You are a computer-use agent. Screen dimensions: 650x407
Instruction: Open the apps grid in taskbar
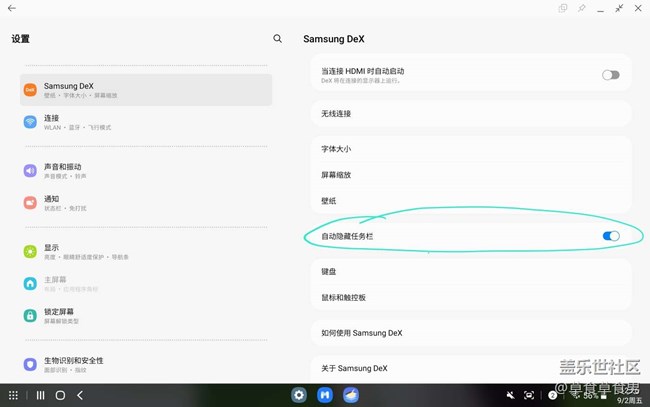[14, 395]
